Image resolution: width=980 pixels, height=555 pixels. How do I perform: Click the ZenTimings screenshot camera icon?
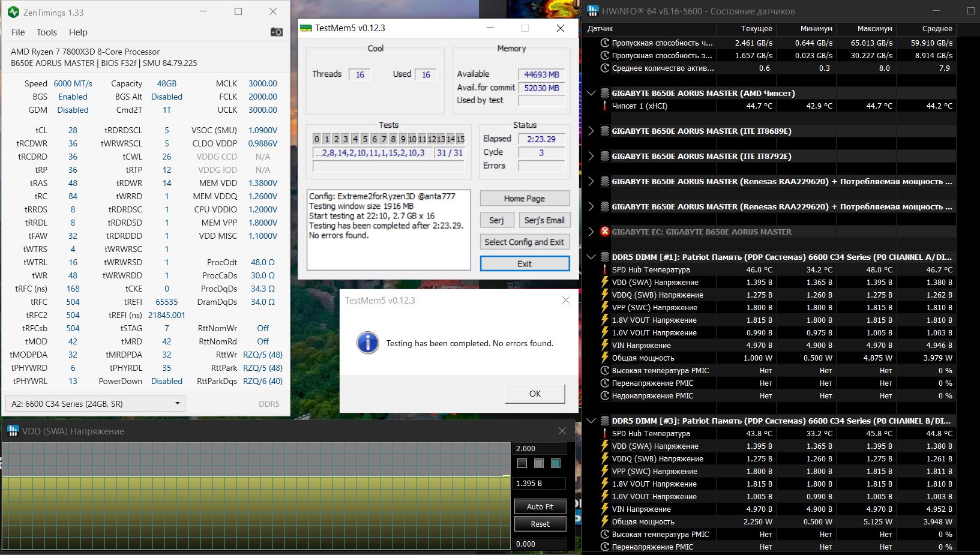pyautogui.click(x=277, y=32)
